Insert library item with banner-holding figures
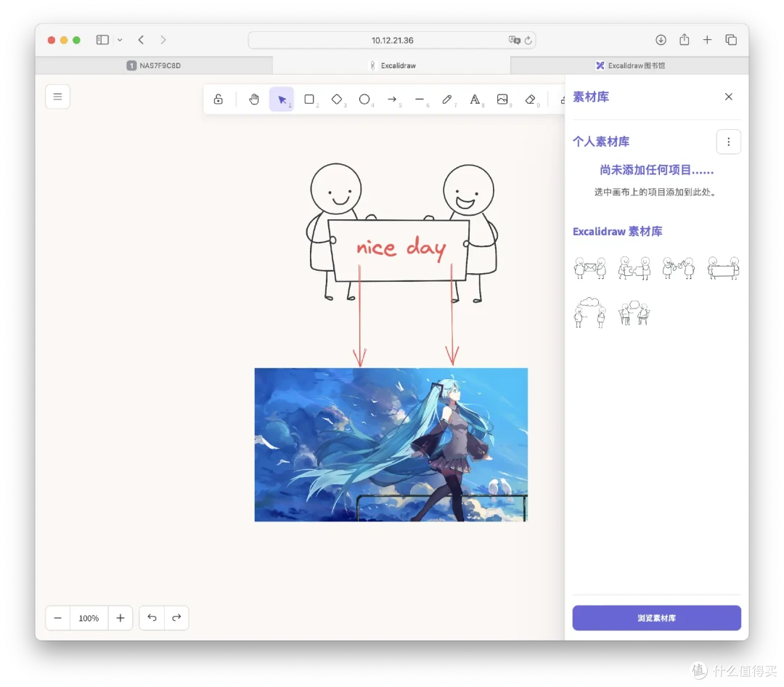Screen dimensions: 784x687 [723, 268]
